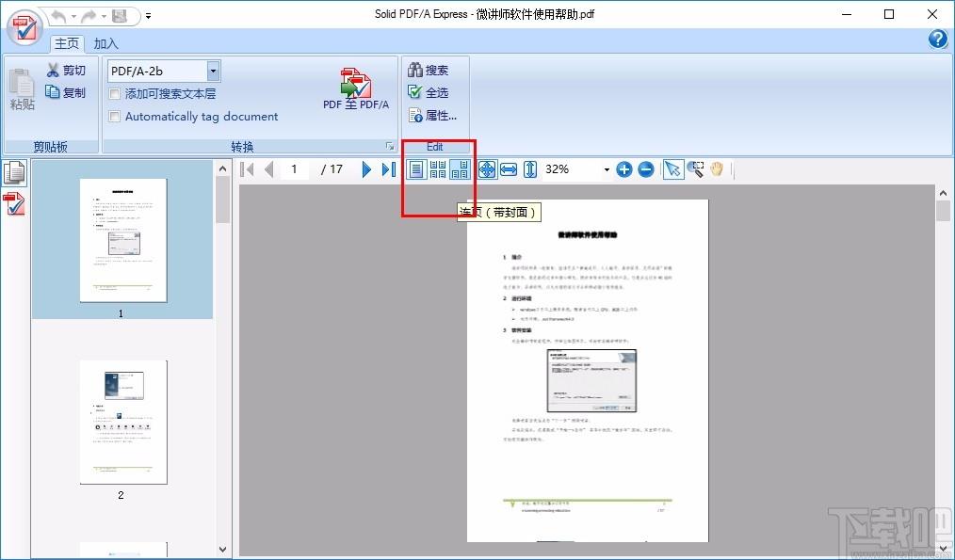
Task: Click the 剪切 cut button
Action: [x=66, y=71]
